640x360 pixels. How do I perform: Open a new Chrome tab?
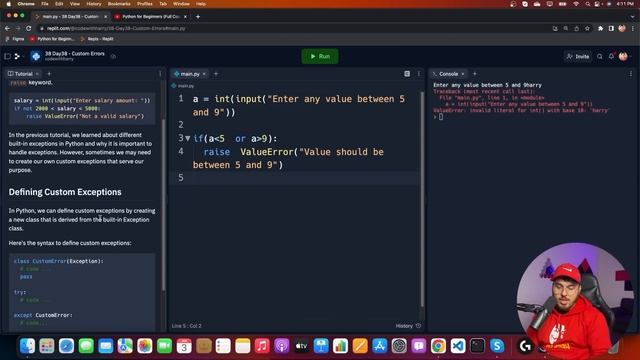coord(198,17)
